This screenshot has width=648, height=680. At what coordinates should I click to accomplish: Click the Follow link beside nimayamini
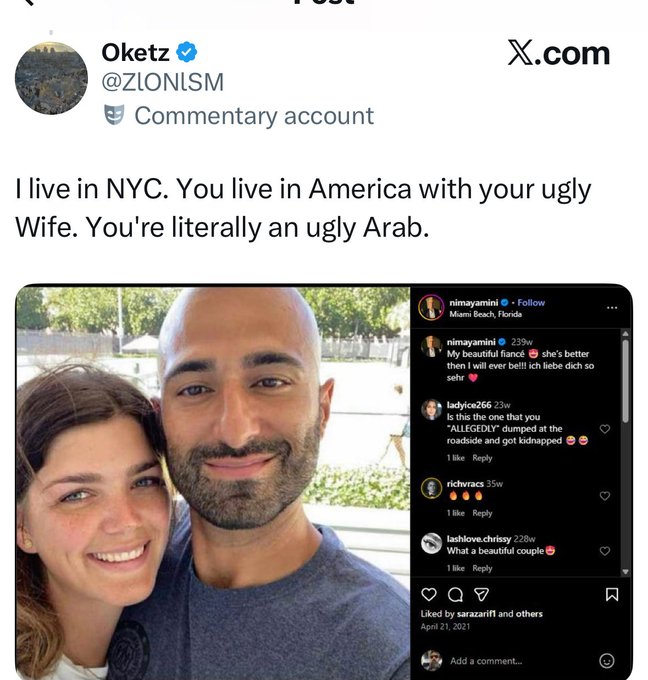coord(531,302)
